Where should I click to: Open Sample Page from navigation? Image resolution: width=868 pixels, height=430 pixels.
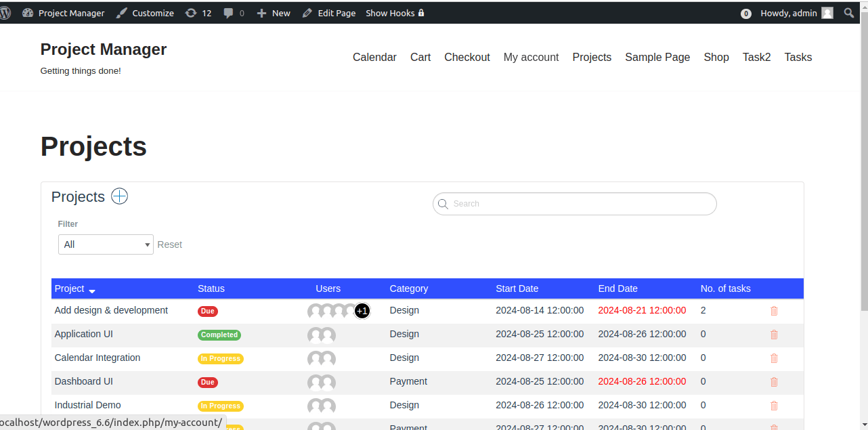[657, 58]
